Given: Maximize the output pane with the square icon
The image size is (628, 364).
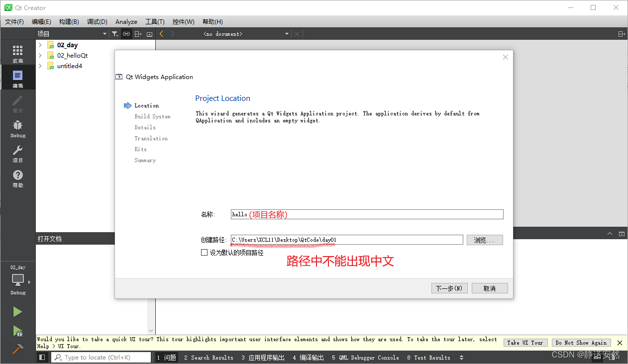Looking at the screenshot, I should point(622,234).
